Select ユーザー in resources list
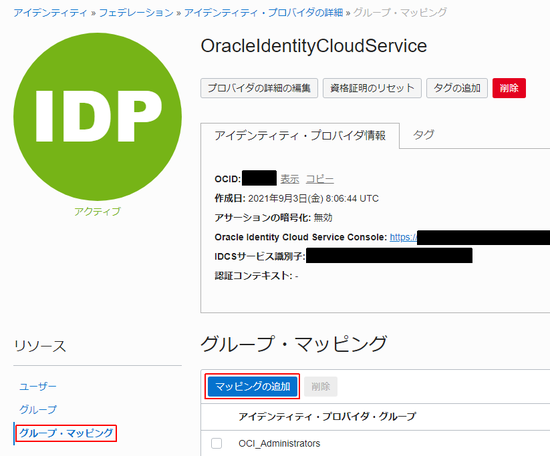Screen dimensions: 550x456 [38, 387]
